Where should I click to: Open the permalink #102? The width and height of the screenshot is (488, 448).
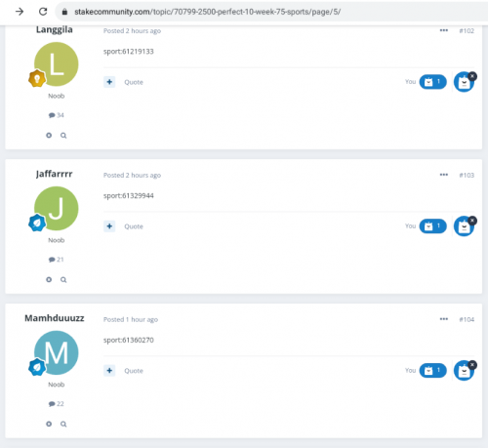(x=467, y=31)
